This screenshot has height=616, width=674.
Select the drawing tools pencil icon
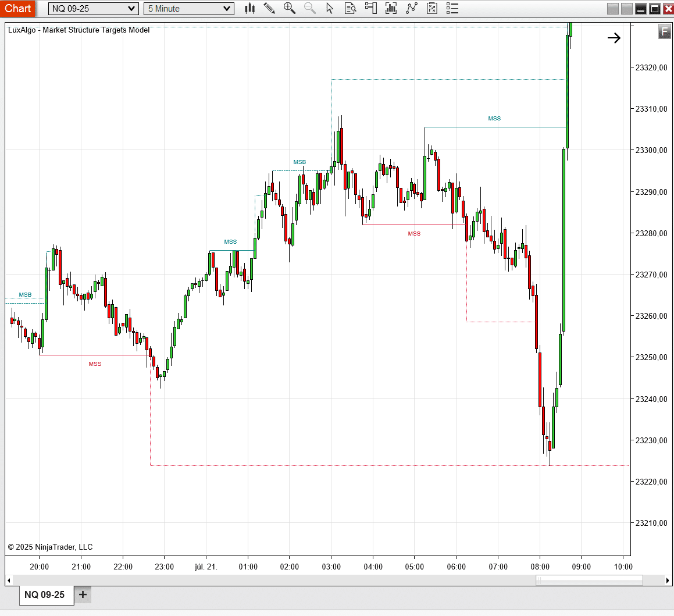[269, 8]
